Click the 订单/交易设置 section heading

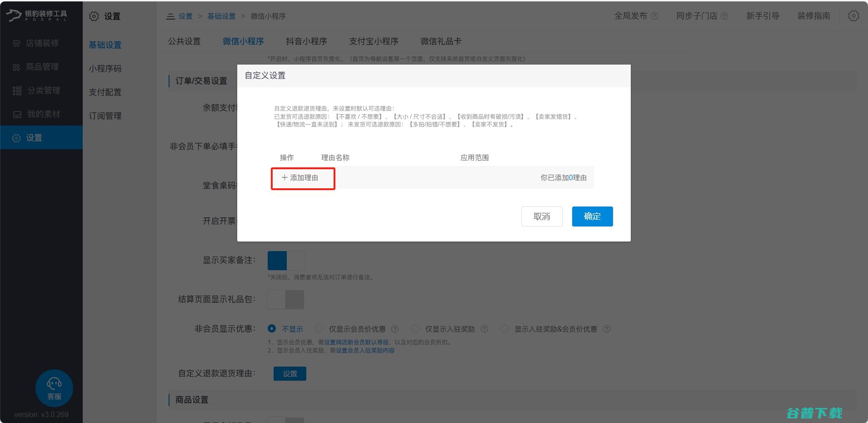pos(201,81)
